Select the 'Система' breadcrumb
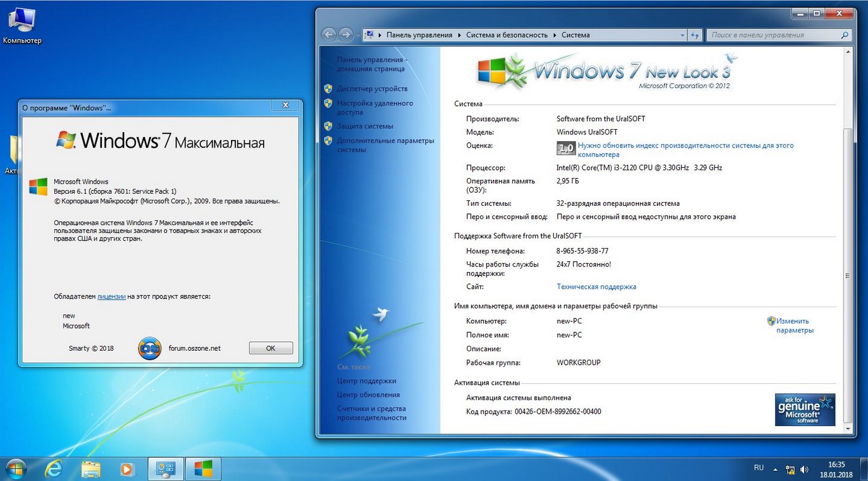 tap(576, 35)
